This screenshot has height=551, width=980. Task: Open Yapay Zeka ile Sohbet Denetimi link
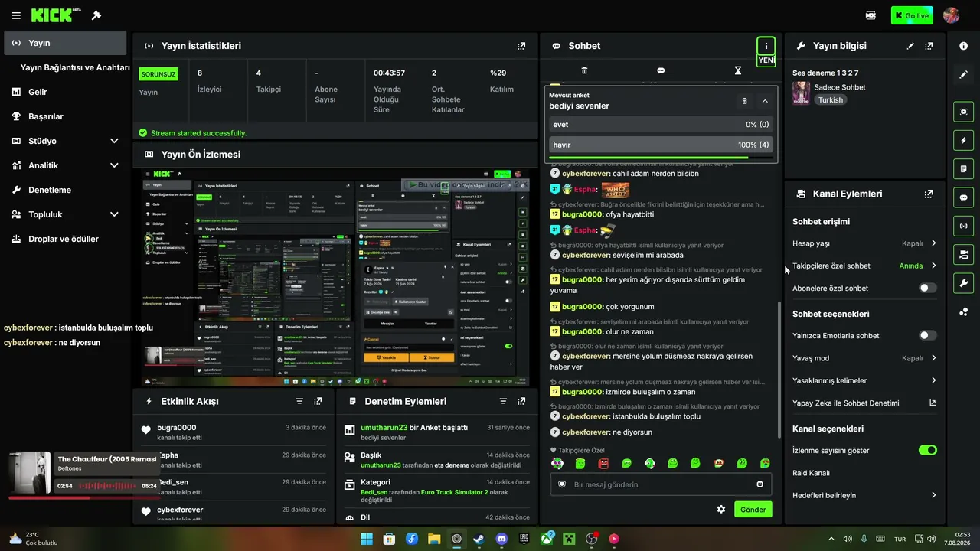(864, 403)
